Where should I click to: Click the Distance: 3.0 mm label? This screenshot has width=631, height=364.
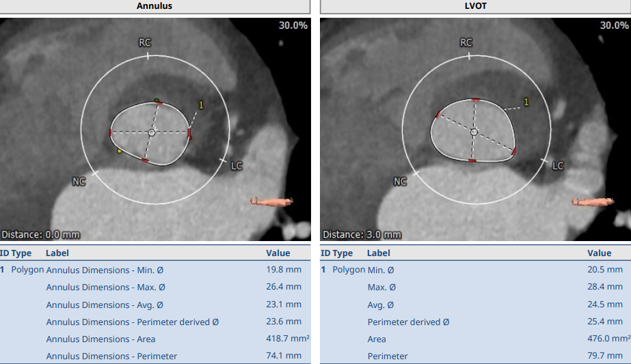362,234
